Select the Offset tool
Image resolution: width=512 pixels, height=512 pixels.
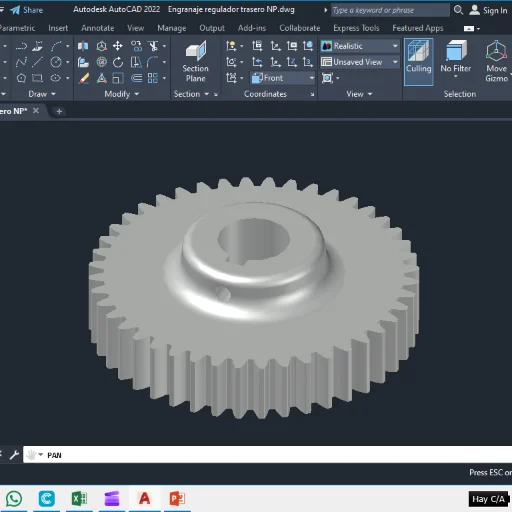(136, 78)
